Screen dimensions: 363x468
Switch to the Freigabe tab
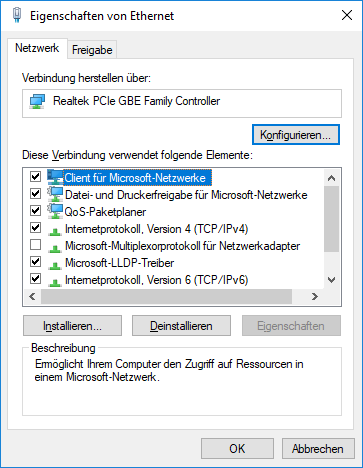[92, 50]
